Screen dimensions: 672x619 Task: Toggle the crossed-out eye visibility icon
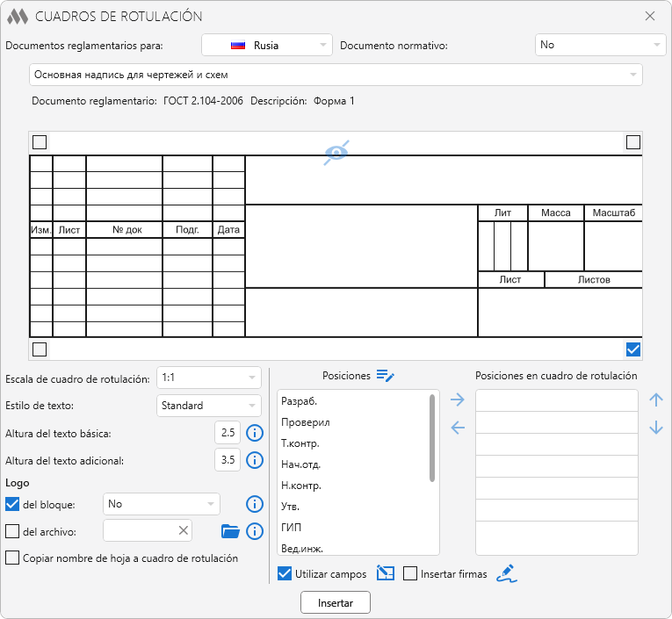(336, 153)
